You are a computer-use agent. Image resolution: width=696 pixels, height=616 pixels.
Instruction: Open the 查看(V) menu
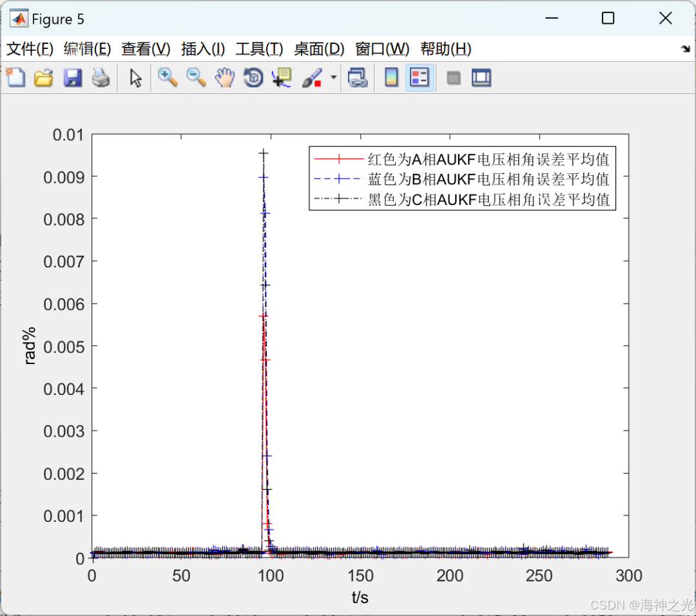[146, 49]
